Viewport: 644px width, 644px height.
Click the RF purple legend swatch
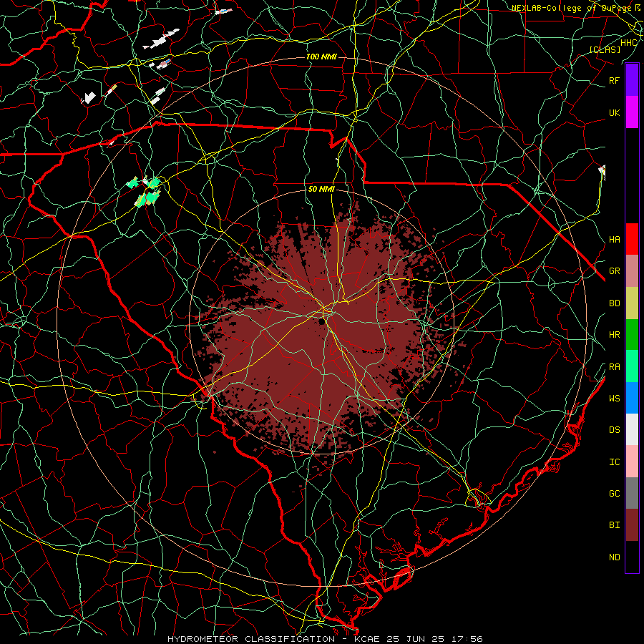(x=632, y=79)
